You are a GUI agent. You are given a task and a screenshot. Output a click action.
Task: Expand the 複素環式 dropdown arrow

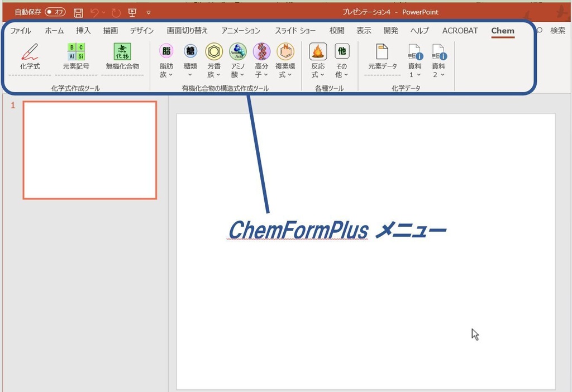click(x=290, y=75)
